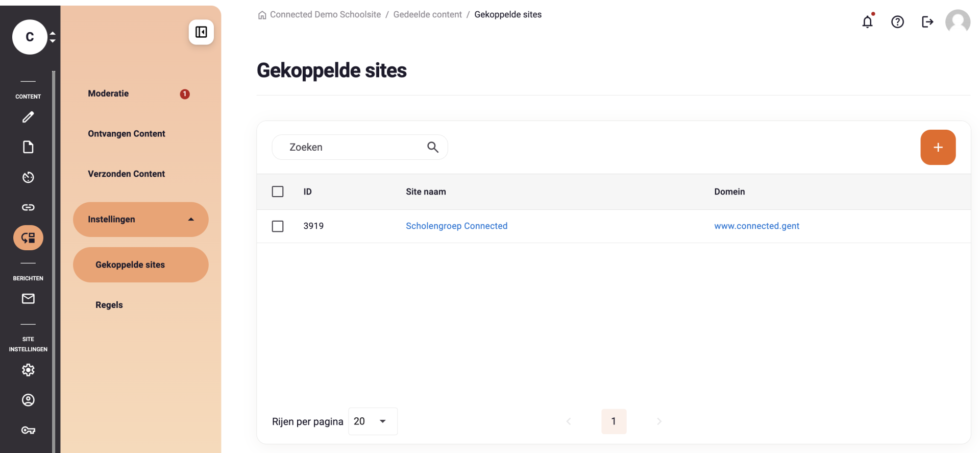Go to Regels submenu item
Screen dimensions: 980x453
[109, 305]
